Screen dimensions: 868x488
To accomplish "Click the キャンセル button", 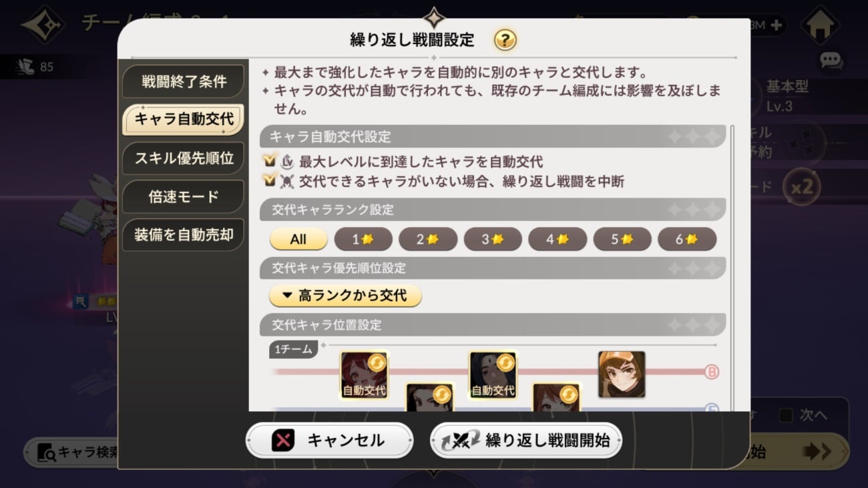I will 329,441.
